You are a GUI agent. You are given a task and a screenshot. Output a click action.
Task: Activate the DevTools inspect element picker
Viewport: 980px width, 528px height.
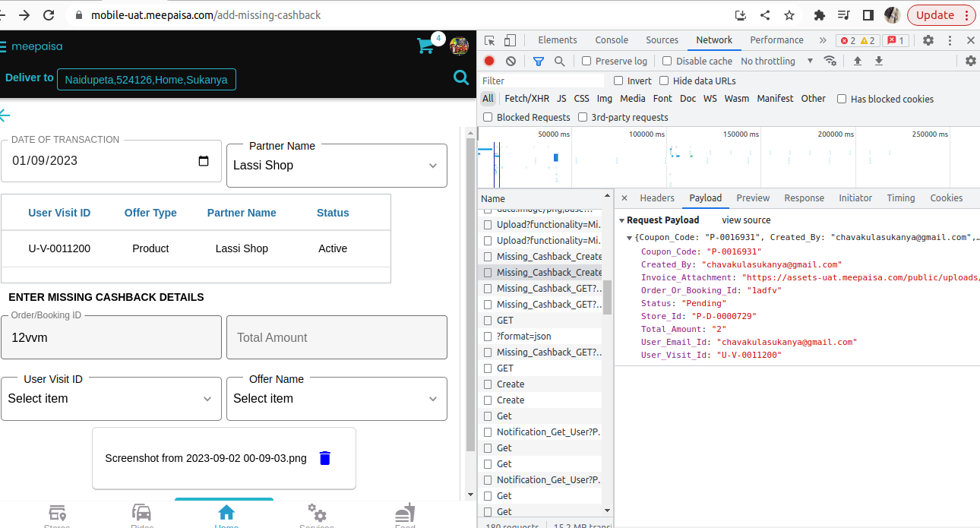[x=490, y=40]
